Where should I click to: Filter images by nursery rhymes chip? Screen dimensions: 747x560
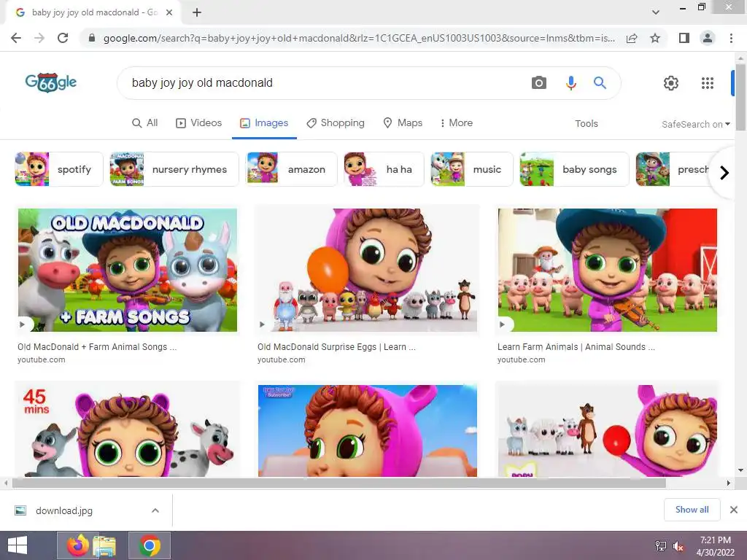click(x=174, y=169)
